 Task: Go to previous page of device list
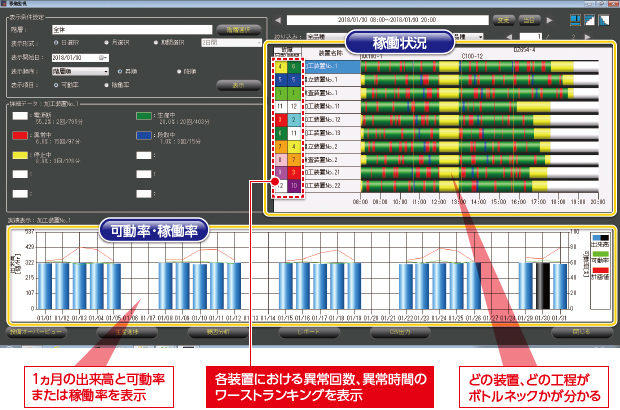(509, 37)
